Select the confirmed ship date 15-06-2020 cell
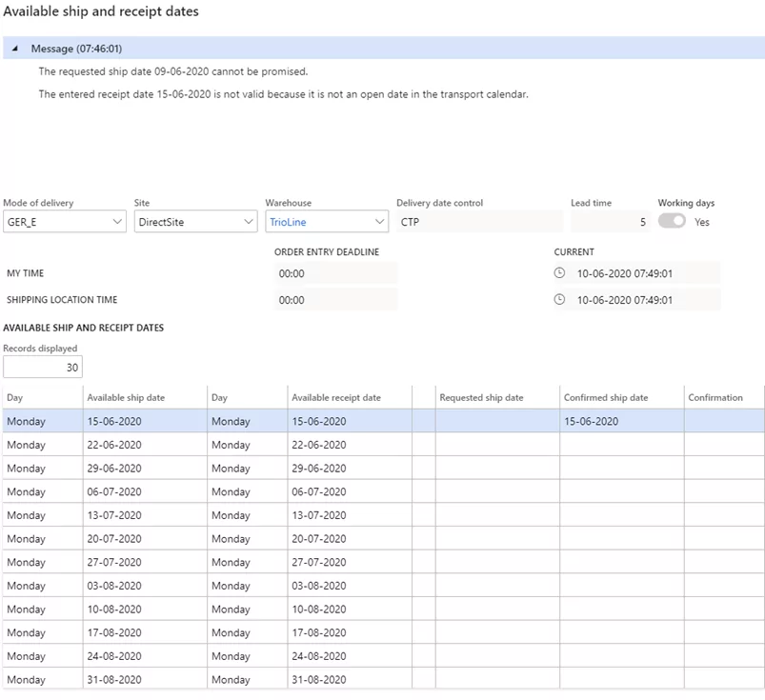The height and width of the screenshot is (700, 765). [621, 421]
